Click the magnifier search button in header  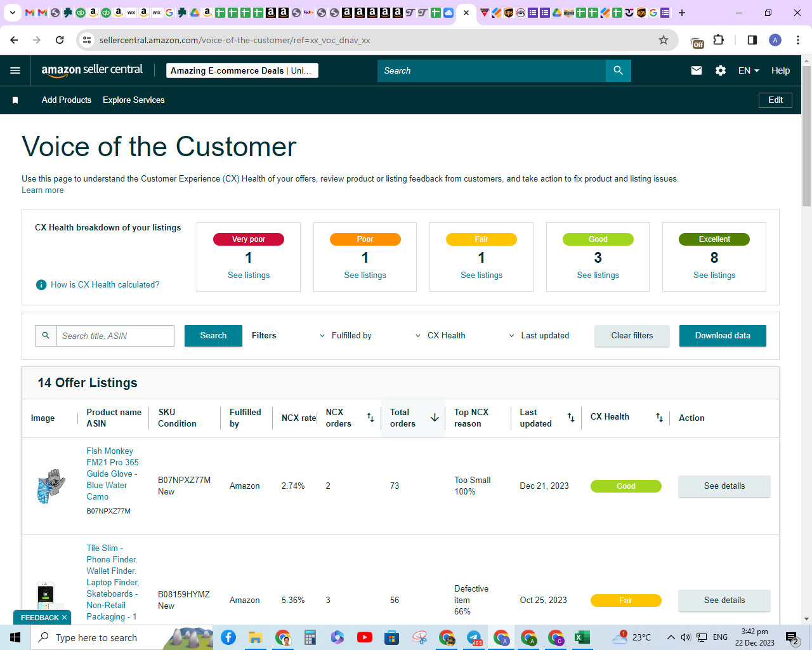pyautogui.click(x=619, y=70)
